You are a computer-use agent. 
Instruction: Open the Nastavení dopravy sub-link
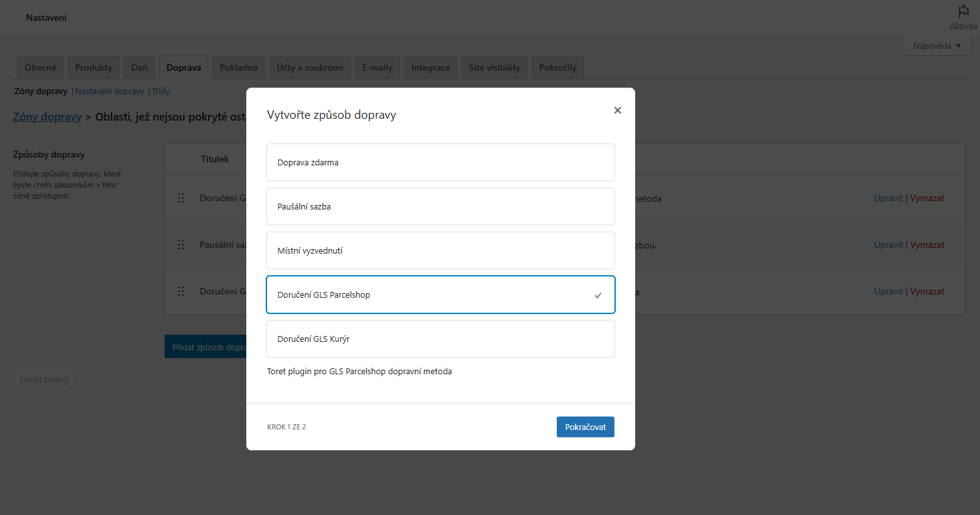coord(110,91)
